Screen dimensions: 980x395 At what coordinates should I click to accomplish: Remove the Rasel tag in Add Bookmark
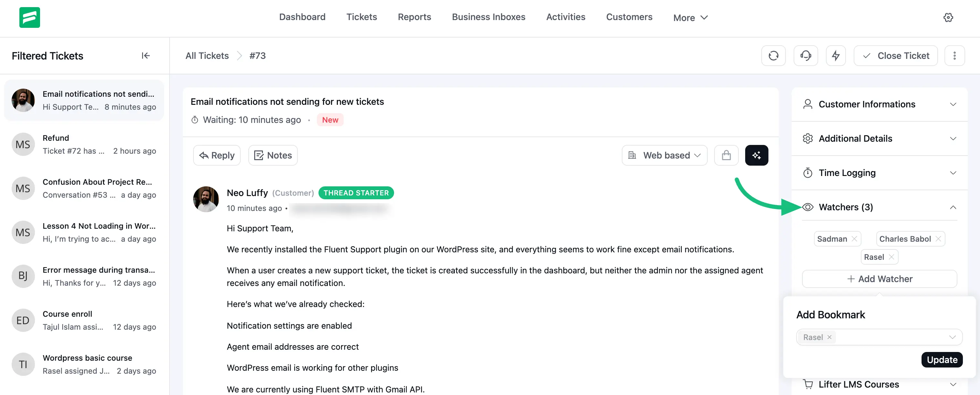tap(829, 337)
